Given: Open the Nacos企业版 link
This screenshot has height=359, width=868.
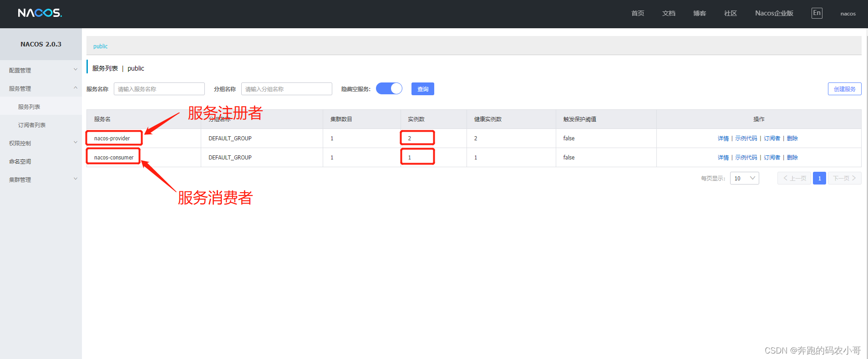Looking at the screenshot, I should pyautogui.click(x=774, y=13).
